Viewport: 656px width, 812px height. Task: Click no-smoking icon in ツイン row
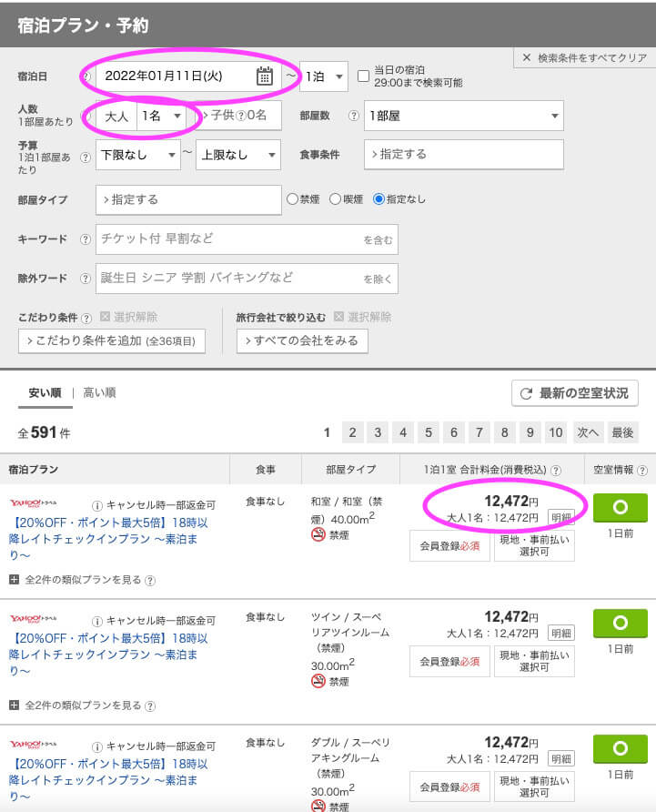click(x=318, y=682)
